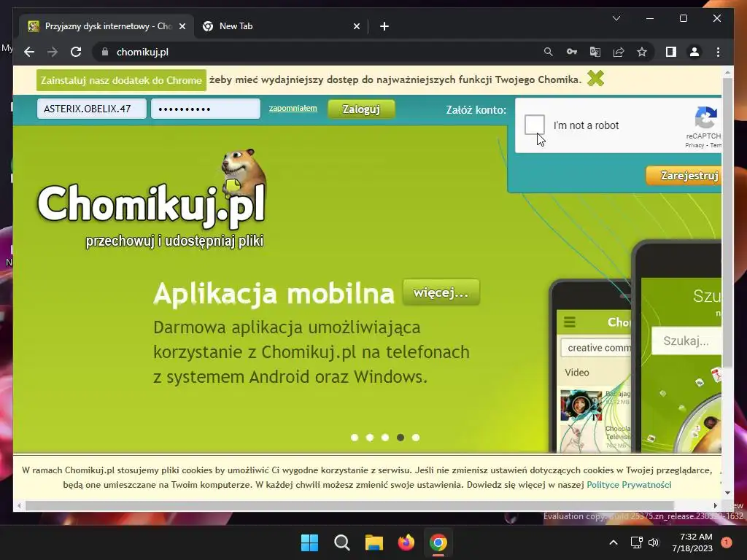
Task: Open the zapomniałem link
Action: [293, 108]
